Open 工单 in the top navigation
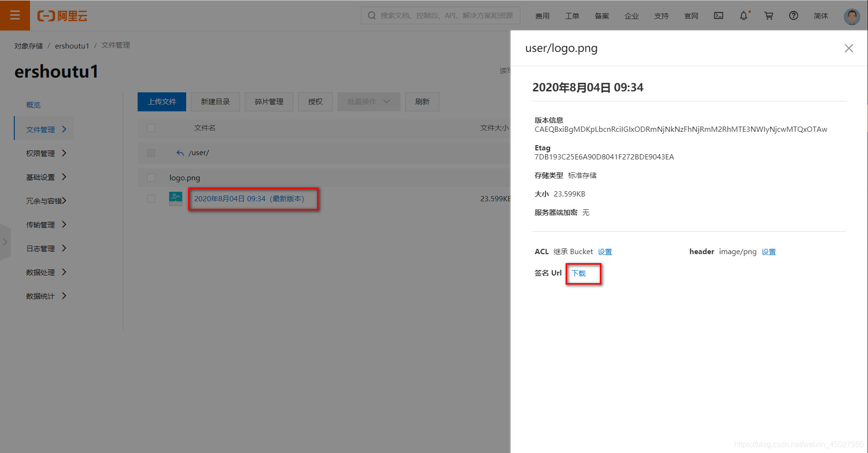 pyautogui.click(x=572, y=16)
